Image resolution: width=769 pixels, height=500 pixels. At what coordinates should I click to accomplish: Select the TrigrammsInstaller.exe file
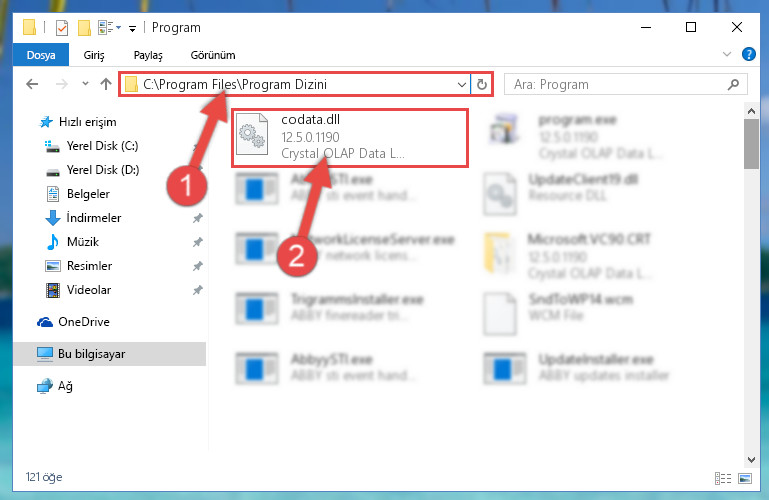click(x=330, y=307)
